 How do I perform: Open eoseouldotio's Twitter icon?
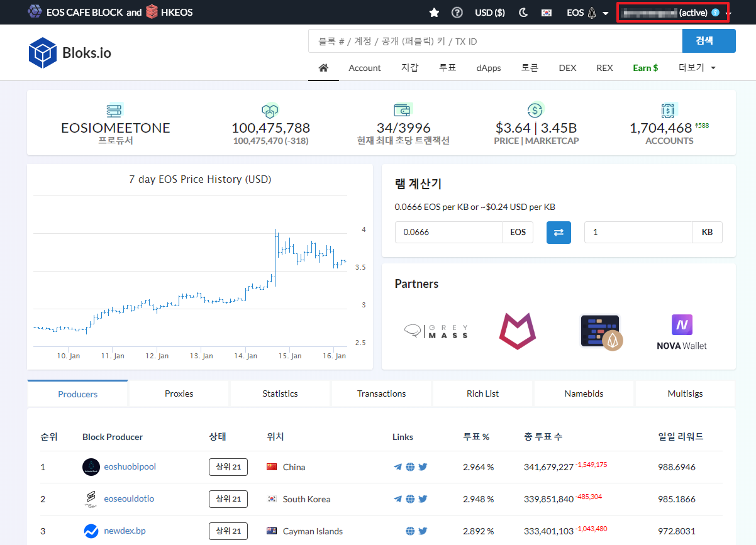423,498
